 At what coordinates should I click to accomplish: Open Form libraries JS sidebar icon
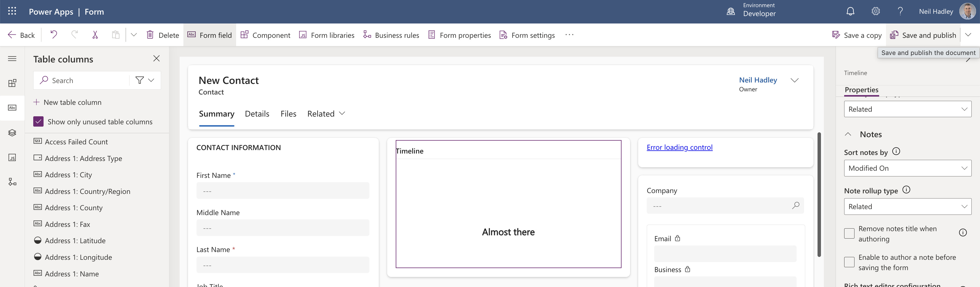click(12, 157)
